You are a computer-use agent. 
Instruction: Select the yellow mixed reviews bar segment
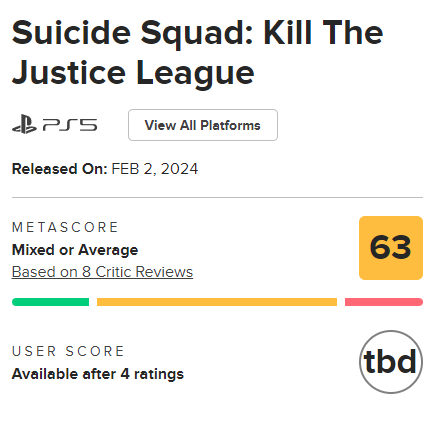point(217,302)
